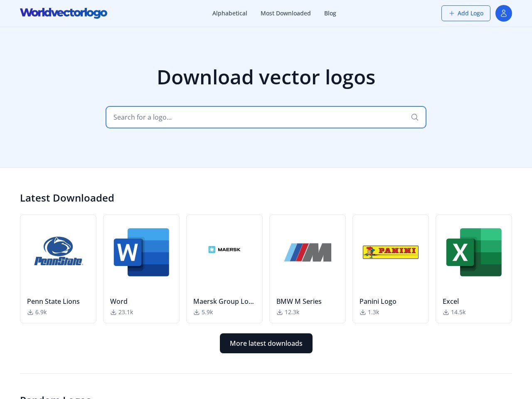Click the 12.3k download count
The height and width of the screenshot is (399, 532).
[x=292, y=312]
